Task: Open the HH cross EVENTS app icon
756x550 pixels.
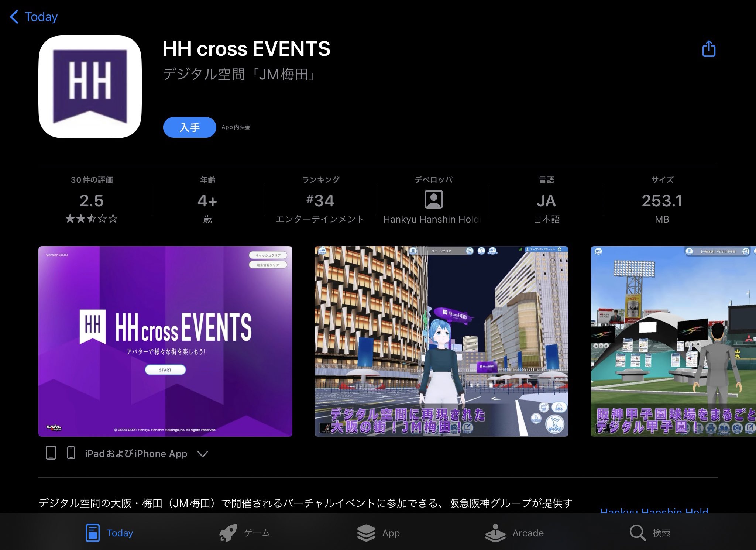Action: pos(90,87)
